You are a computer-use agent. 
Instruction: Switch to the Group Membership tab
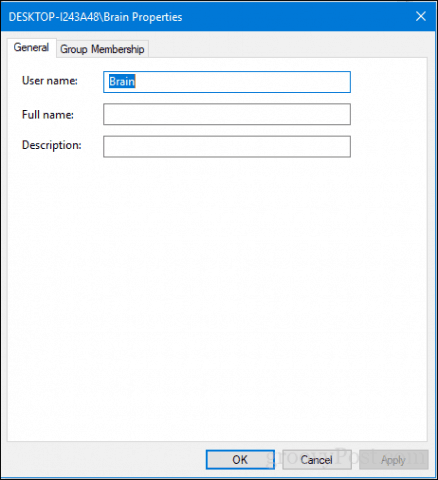102,49
